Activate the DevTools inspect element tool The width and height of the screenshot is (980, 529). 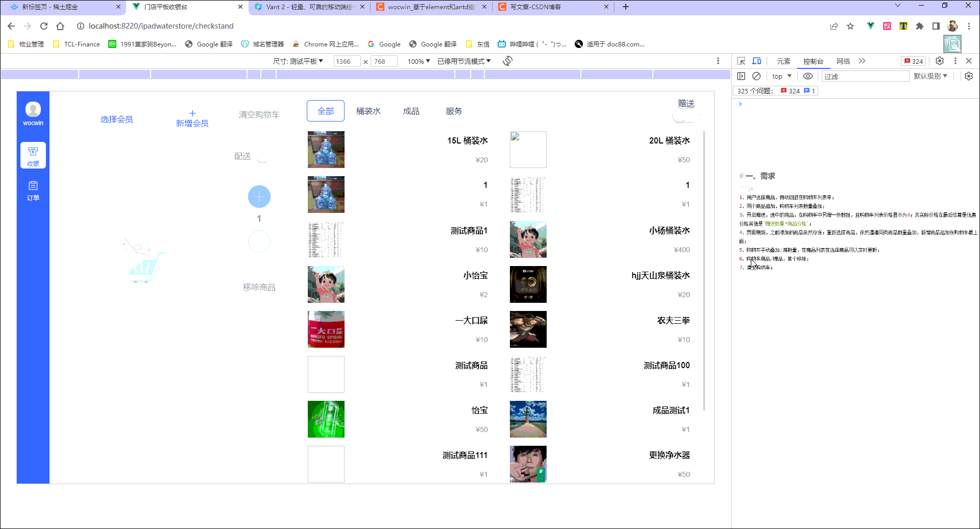point(741,61)
